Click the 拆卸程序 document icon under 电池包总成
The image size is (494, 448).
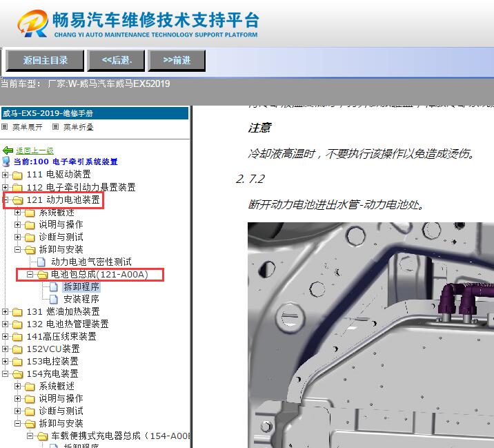click(54, 287)
